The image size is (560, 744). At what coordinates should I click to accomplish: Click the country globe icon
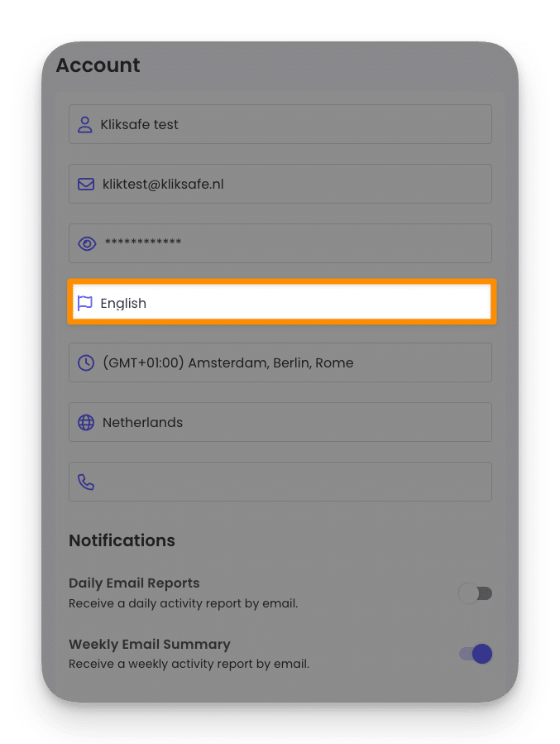[86, 422]
